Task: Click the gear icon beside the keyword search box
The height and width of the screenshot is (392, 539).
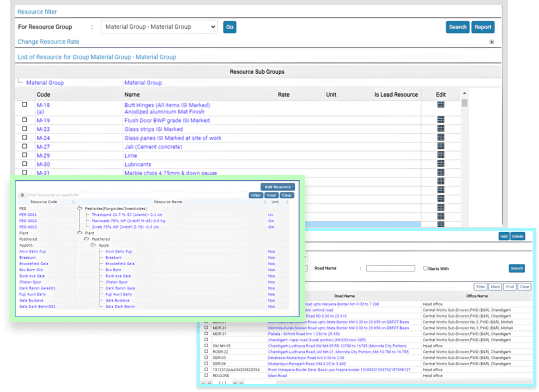Action: (x=22, y=195)
